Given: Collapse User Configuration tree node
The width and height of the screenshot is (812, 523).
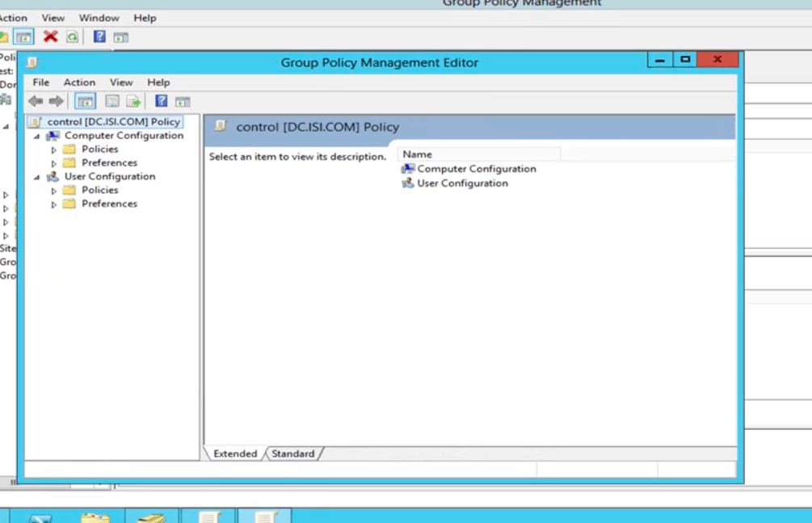Looking at the screenshot, I should [x=37, y=177].
